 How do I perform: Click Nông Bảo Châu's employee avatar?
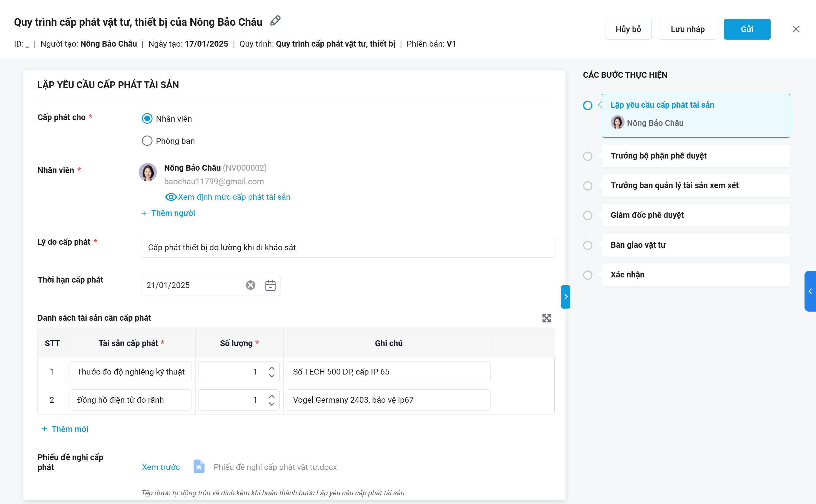[x=148, y=172]
